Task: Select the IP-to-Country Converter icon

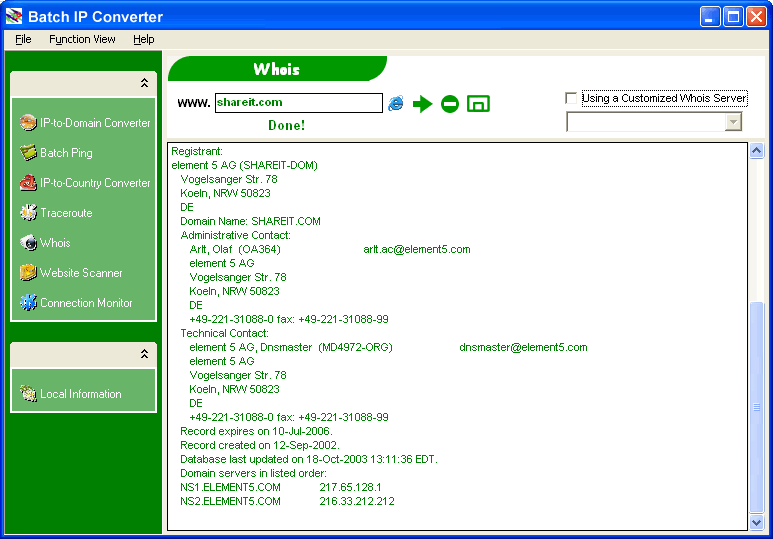Action: point(28,183)
